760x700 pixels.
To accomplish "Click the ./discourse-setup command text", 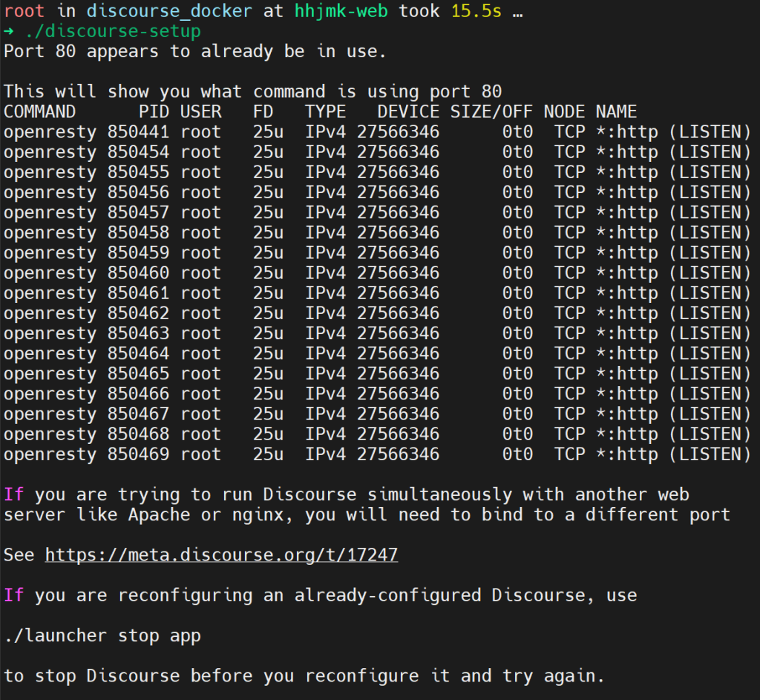I will point(113,31).
